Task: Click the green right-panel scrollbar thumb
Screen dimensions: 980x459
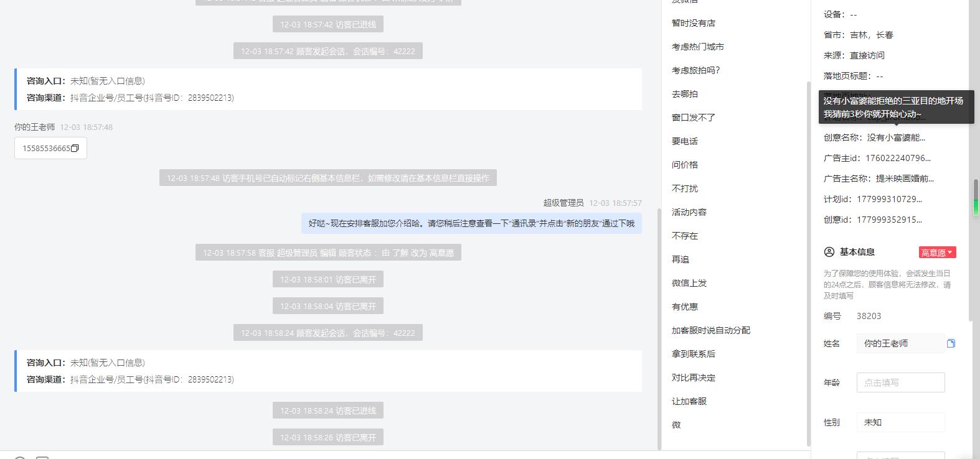Action: click(x=976, y=198)
